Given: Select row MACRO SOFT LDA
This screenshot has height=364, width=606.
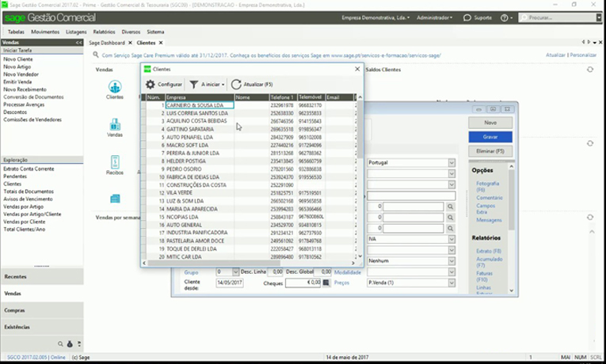Looking at the screenshot, I should point(250,145).
